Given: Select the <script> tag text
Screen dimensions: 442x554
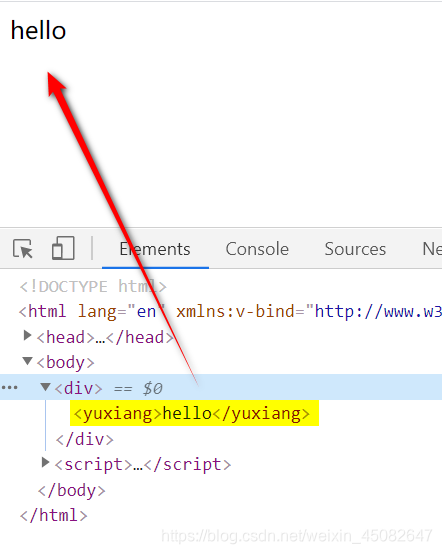Looking at the screenshot, I should click(x=93, y=464).
